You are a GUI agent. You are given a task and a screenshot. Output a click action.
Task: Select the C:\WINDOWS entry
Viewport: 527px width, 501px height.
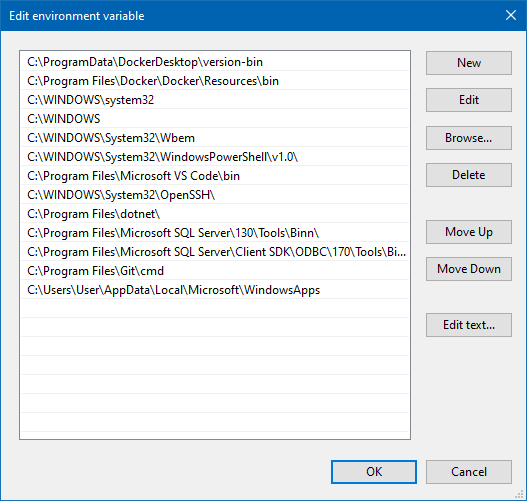tap(215, 119)
